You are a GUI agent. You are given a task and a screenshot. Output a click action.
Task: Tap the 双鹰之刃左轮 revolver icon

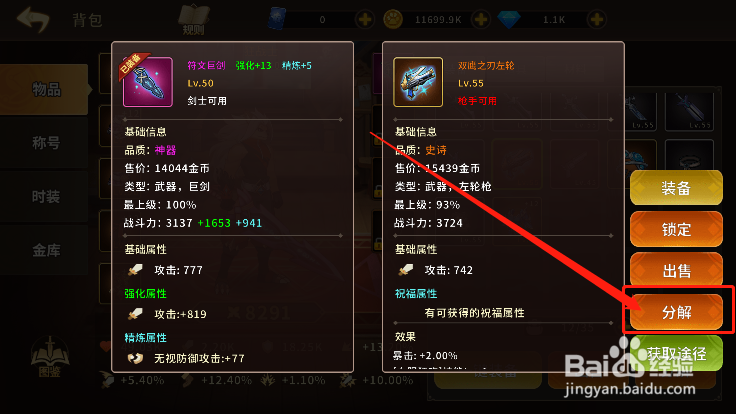(418, 82)
